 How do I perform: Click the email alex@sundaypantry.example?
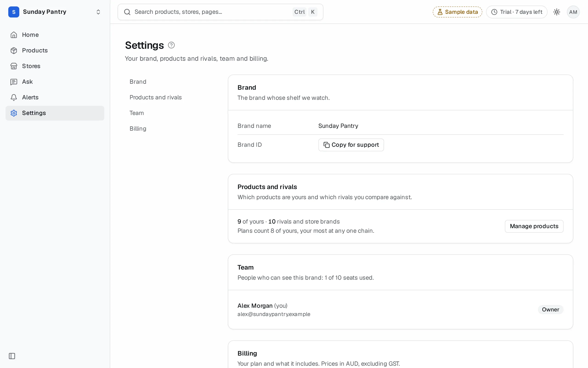coord(274,314)
